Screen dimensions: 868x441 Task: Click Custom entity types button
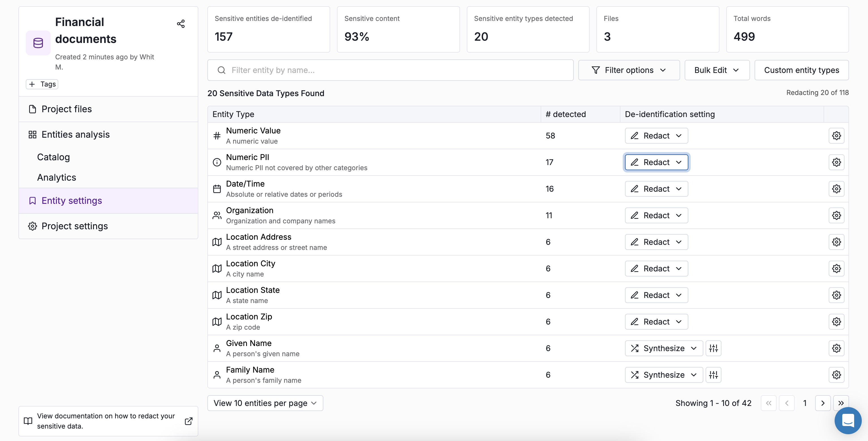pos(801,70)
